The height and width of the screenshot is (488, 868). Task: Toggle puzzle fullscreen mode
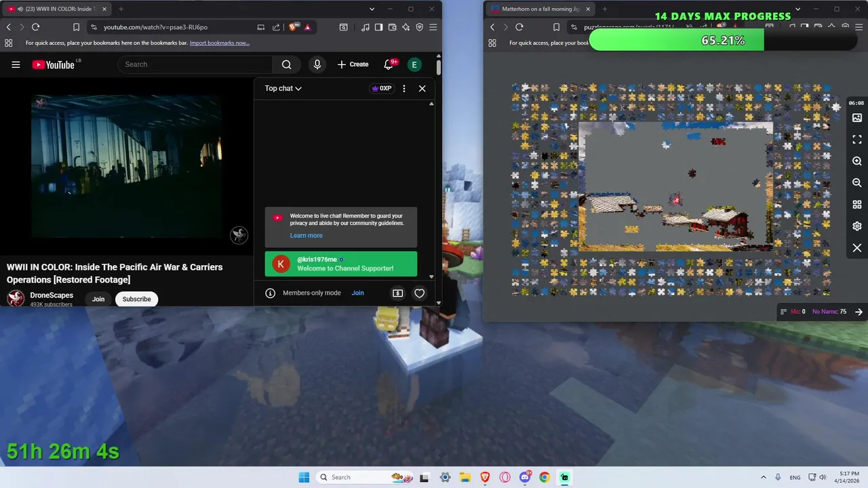click(x=857, y=140)
